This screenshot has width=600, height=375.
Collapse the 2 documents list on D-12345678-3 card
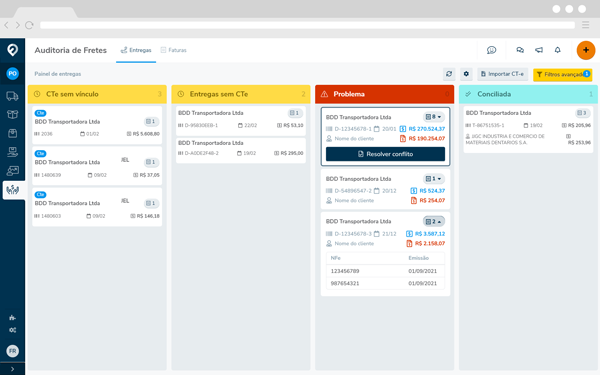[x=434, y=222]
